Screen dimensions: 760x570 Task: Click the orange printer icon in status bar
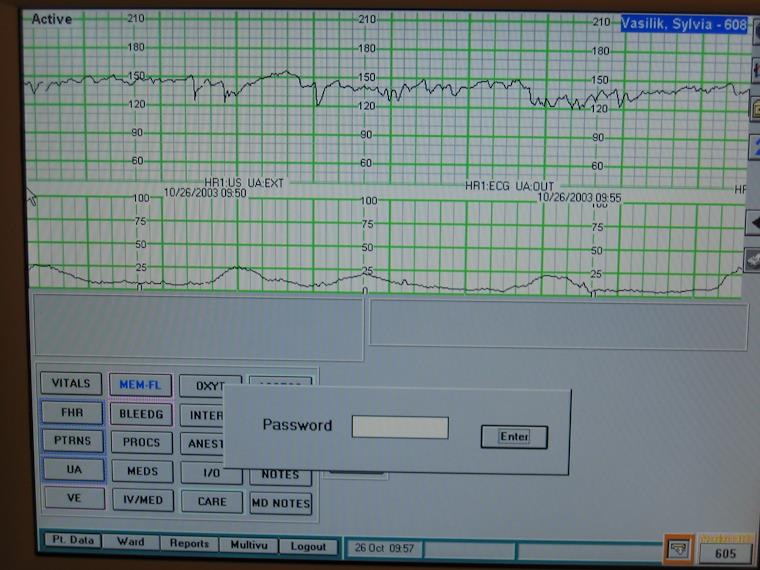[x=680, y=549]
